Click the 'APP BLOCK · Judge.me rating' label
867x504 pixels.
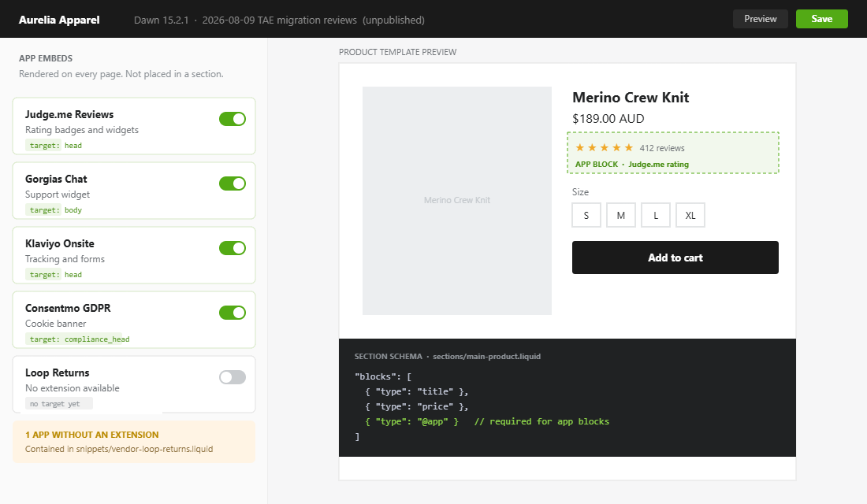pyautogui.click(x=632, y=164)
